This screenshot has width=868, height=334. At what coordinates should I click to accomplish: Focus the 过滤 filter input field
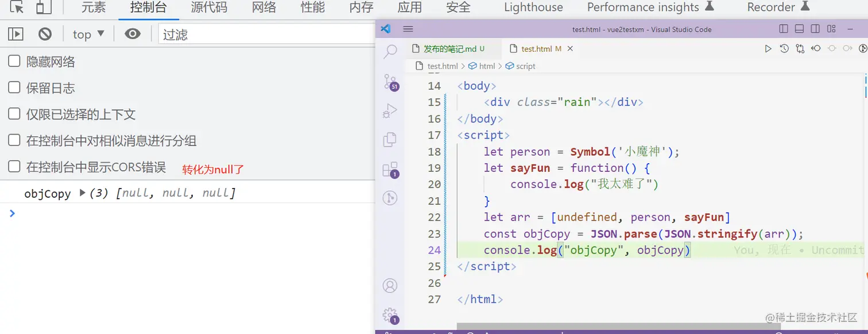pos(267,34)
